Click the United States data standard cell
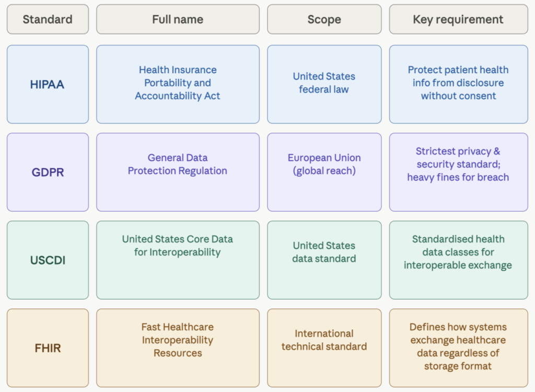The width and height of the screenshot is (535, 392). pyautogui.click(x=324, y=252)
